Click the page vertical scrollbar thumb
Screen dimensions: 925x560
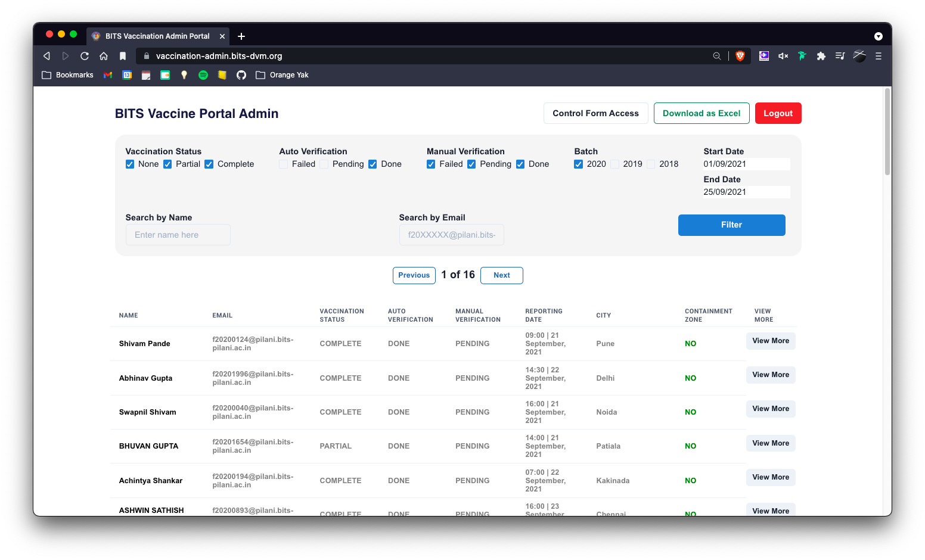887,131
